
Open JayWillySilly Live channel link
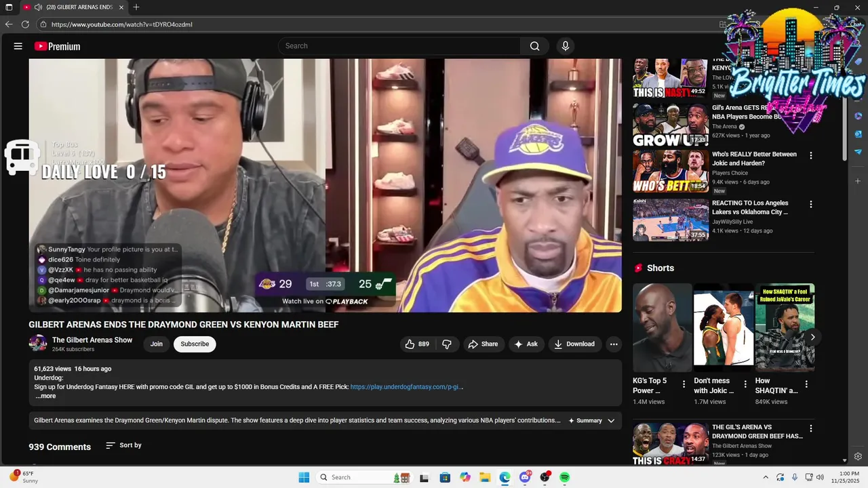tap(732, 222)
